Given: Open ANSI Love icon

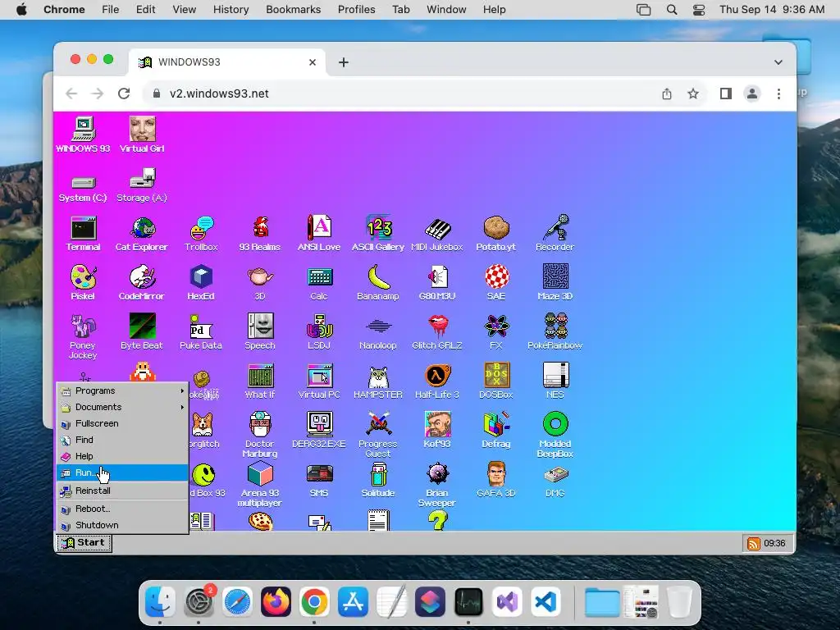Looking at the screenshot, I should (x=319, y=234).
